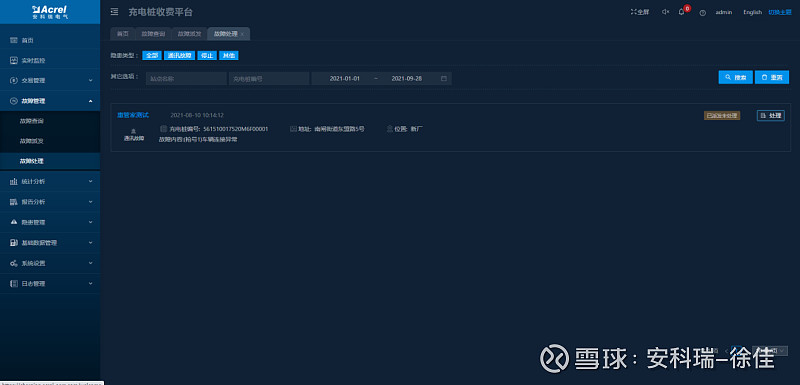Open notifications bell icon
This screenshot has height=385, width=800.
pyautogui.click(x=682, y=12)
